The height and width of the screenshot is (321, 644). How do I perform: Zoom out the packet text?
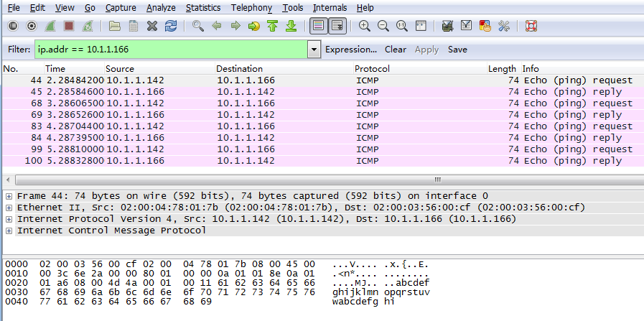pyautogui.click(x=383, y=27)
